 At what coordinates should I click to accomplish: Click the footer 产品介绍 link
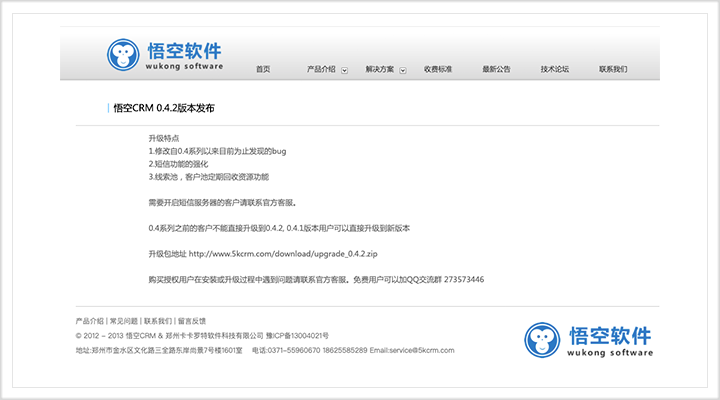pos(90,321)
